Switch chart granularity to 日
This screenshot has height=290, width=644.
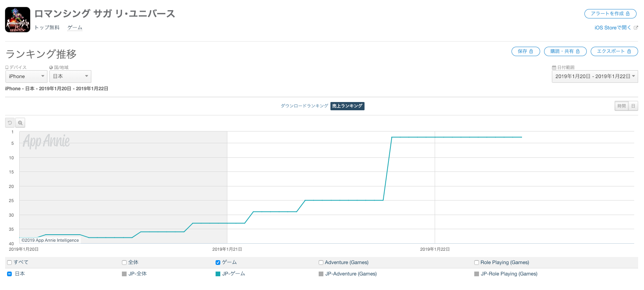click(633, 106)
